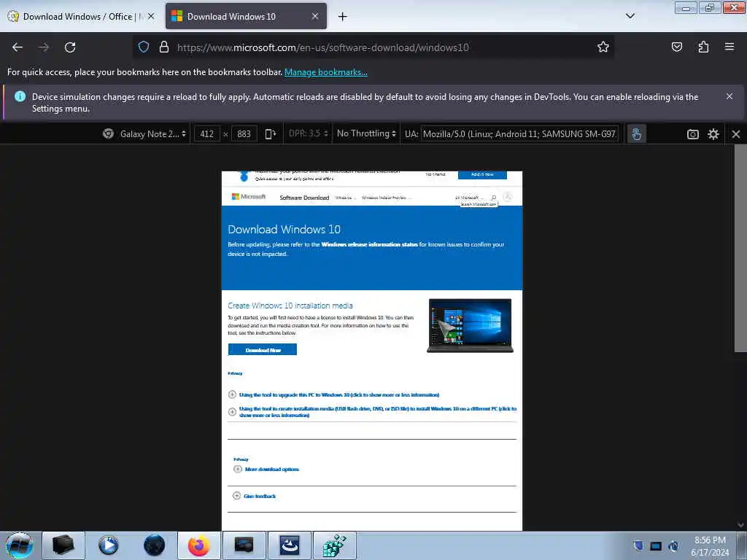
Task: Expand the Windows menu in page header
Action: pos(345,198)
